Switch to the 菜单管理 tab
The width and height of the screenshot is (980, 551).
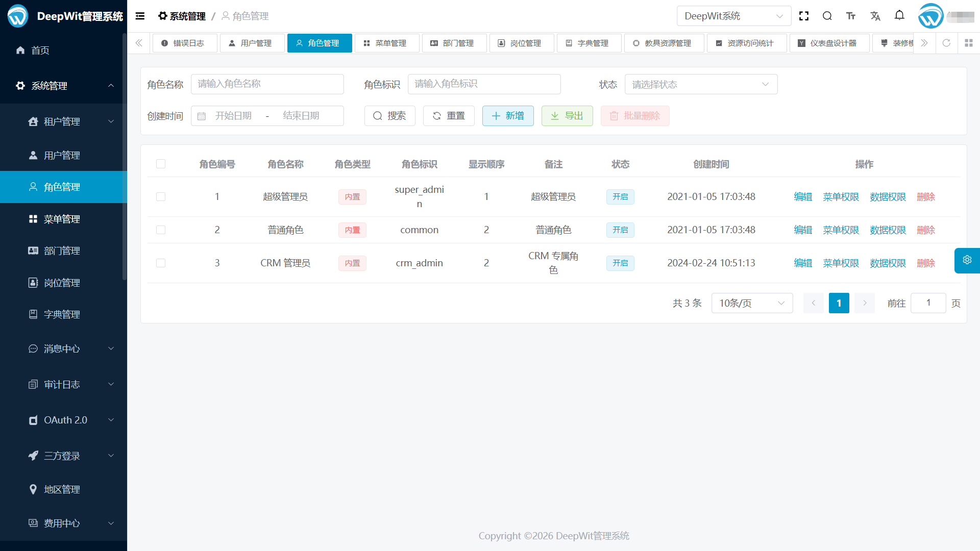387,43
